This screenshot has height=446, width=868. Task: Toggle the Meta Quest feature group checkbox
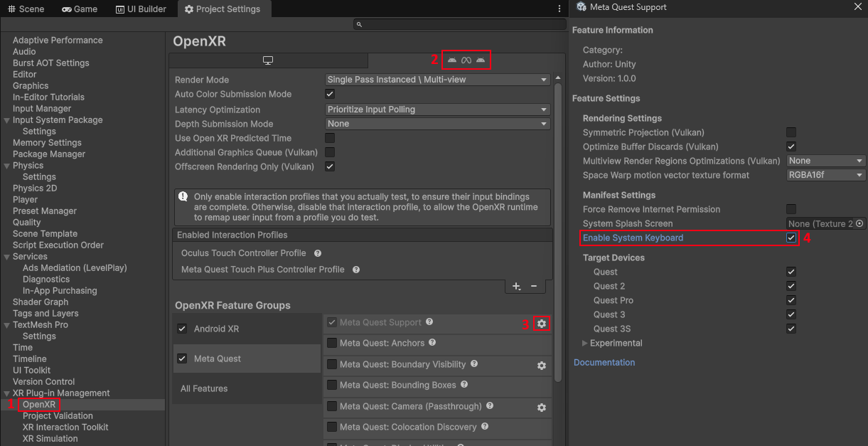coord(182,359)
